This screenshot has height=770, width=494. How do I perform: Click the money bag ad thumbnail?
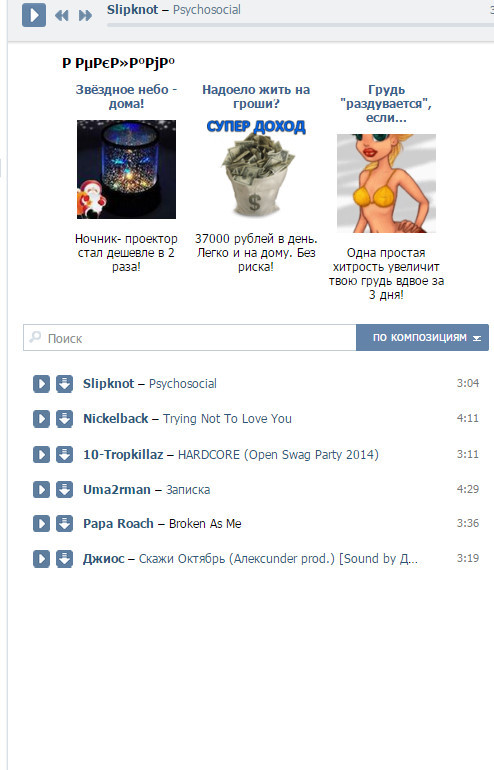256,169
